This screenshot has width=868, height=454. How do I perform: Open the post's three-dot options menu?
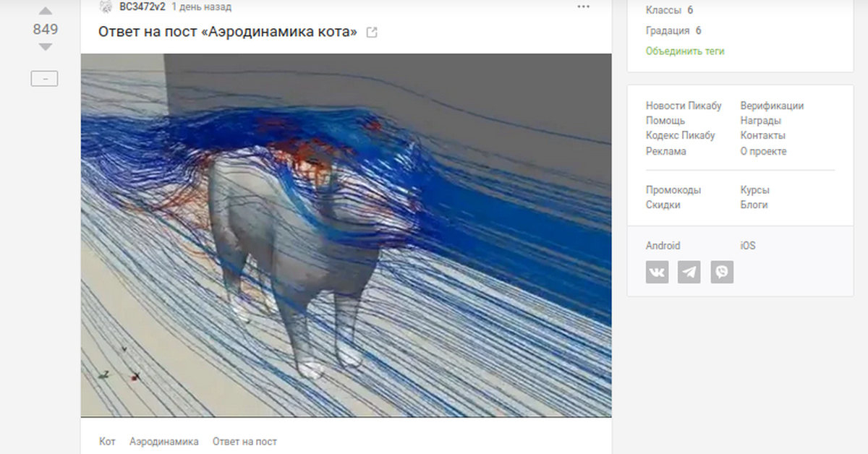coord(584,7)
